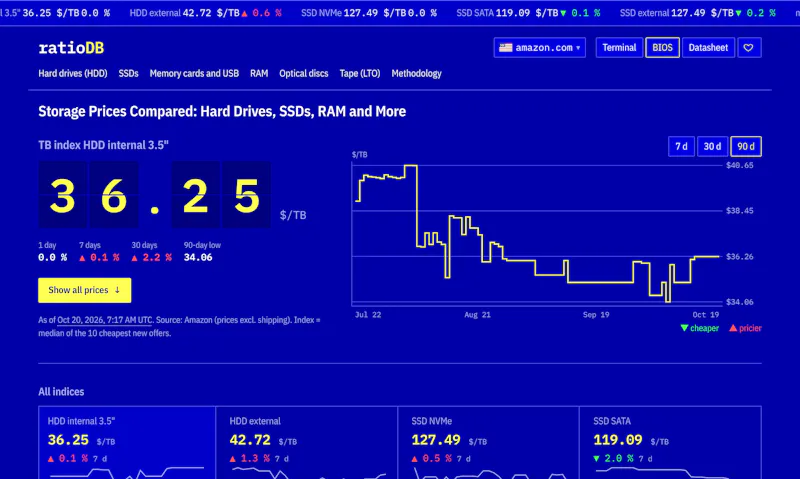Open the HDD internal 3.5" index card

point(127,442)
